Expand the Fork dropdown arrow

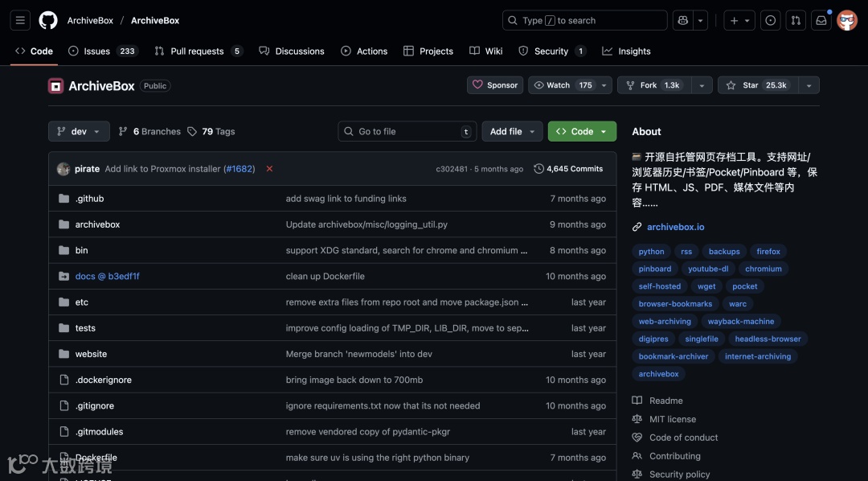point(702,85)
